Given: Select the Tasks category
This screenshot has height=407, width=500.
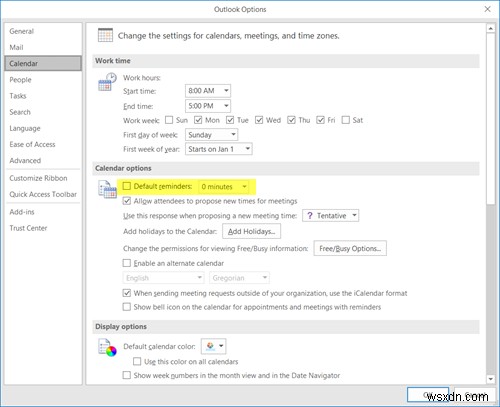Looking at the screenshot, I should 43,96.
